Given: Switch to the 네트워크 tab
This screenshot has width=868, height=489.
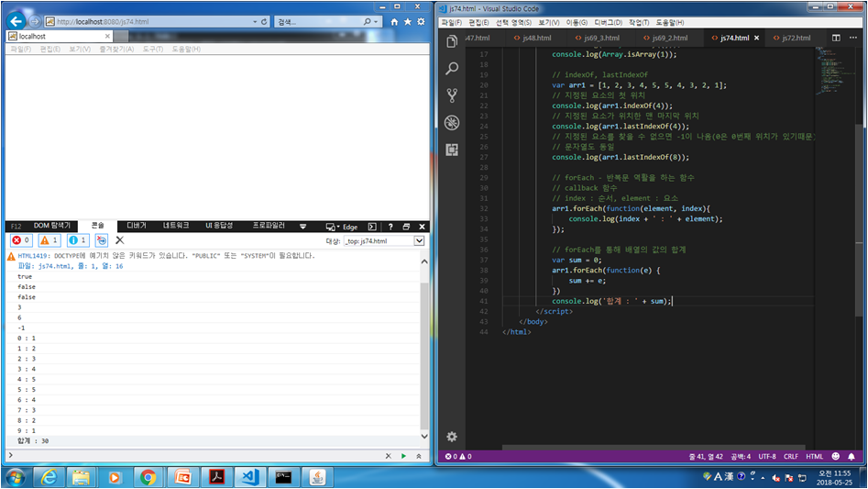Looking at the screenshot, I should [x=175, y=226].
